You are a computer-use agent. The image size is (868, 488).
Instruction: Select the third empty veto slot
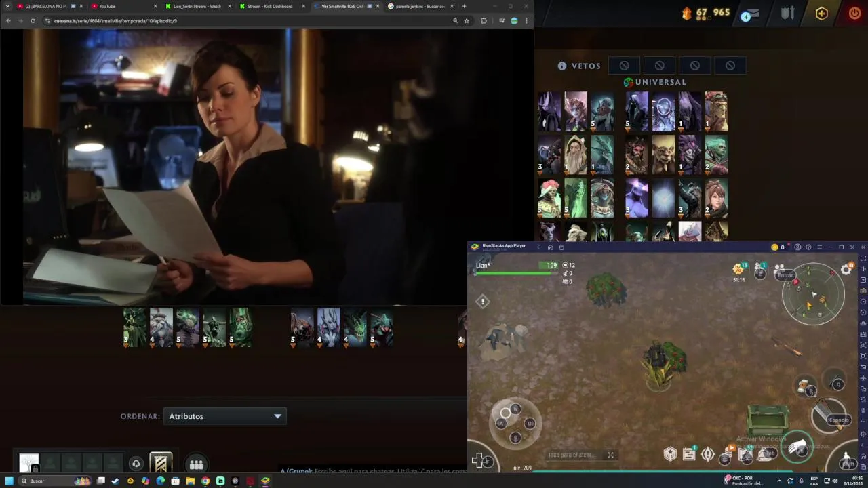pos(694,66)
